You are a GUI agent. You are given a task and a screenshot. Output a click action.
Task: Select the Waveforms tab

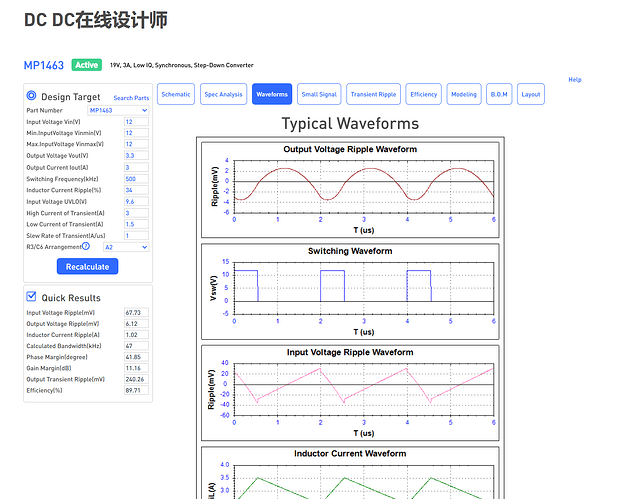coord(272,94)
